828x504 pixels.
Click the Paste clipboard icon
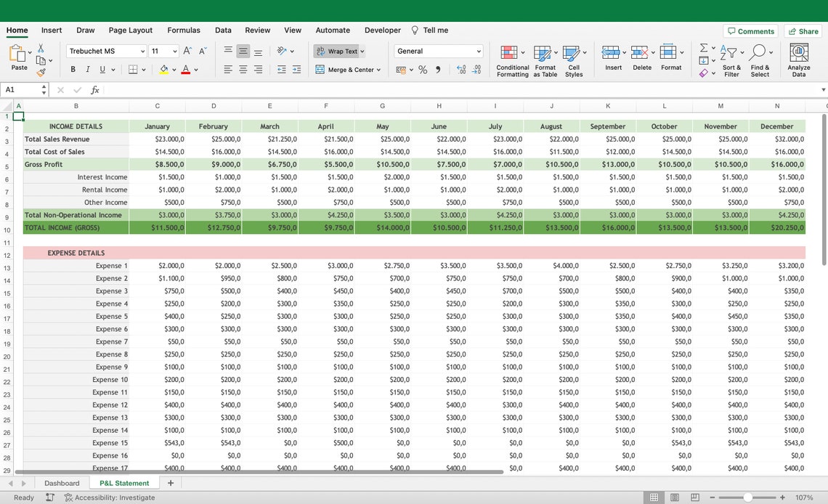pos(17,53)
